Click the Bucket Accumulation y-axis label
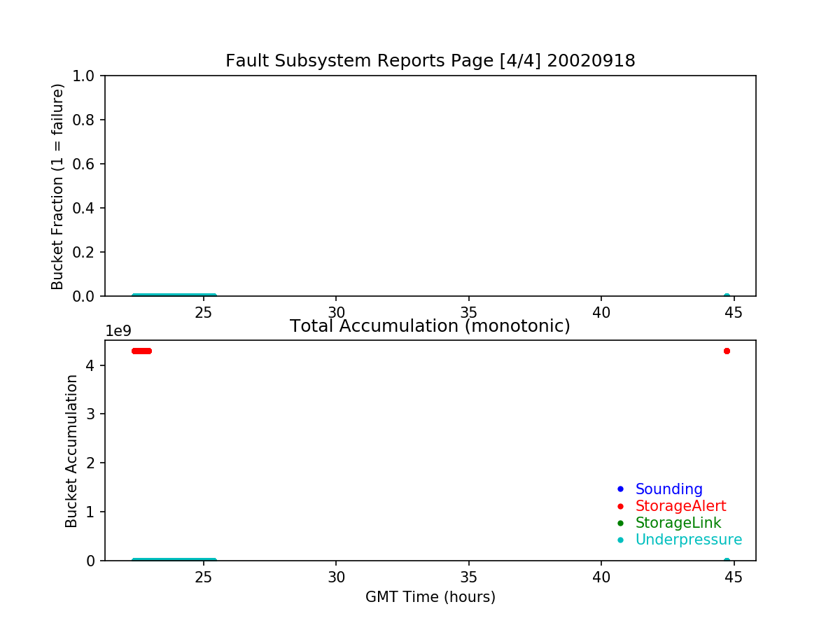 coord(71,451)
